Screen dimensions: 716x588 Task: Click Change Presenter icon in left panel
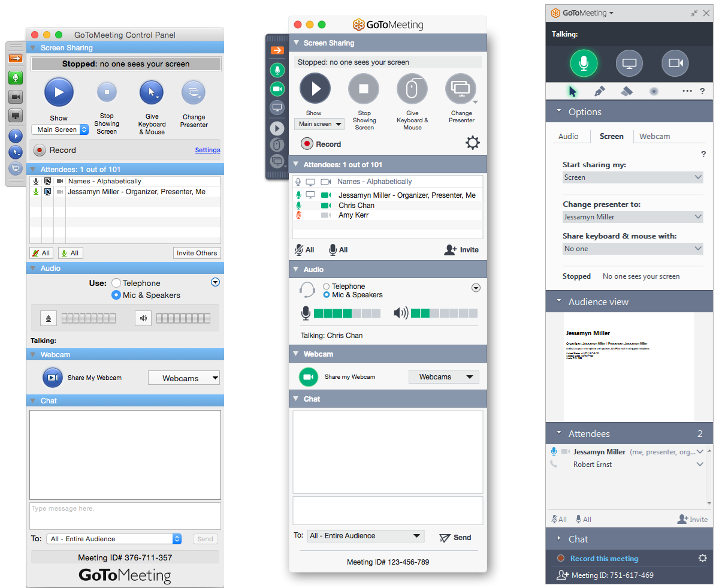[194, 93]
